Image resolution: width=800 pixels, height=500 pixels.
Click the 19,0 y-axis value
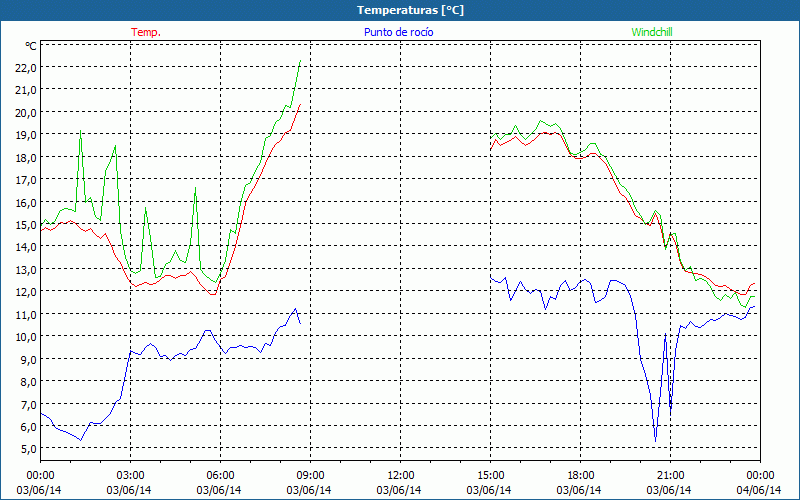point(26,135)
